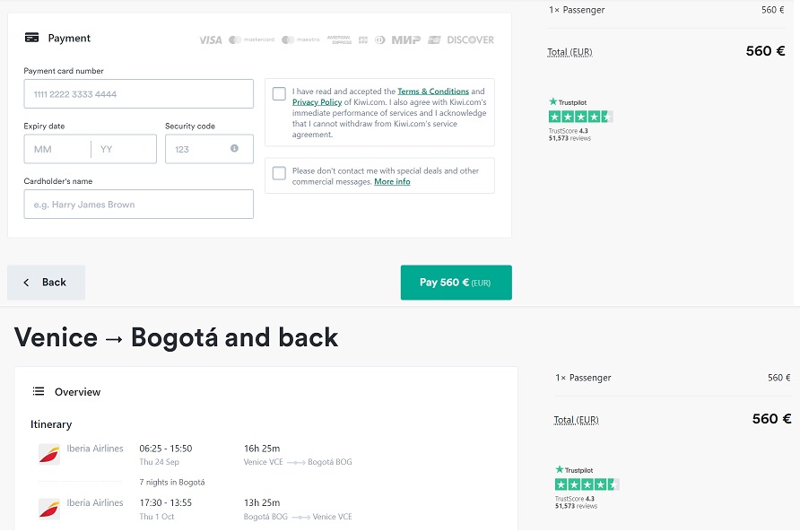800x532 pixels.
Task: Click the Cardholder's name field
Action: coord(139,205)
